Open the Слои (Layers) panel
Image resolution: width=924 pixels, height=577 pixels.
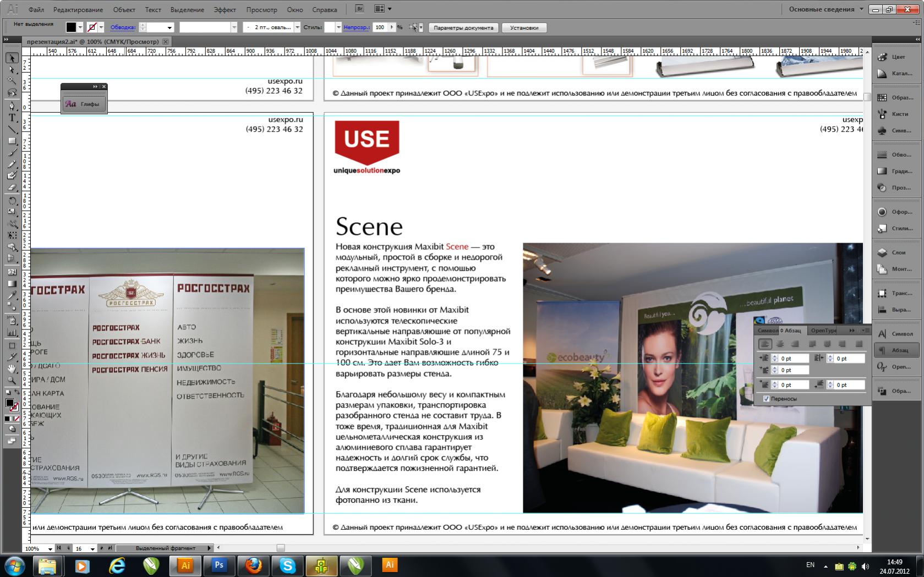[x=896, y=252]
